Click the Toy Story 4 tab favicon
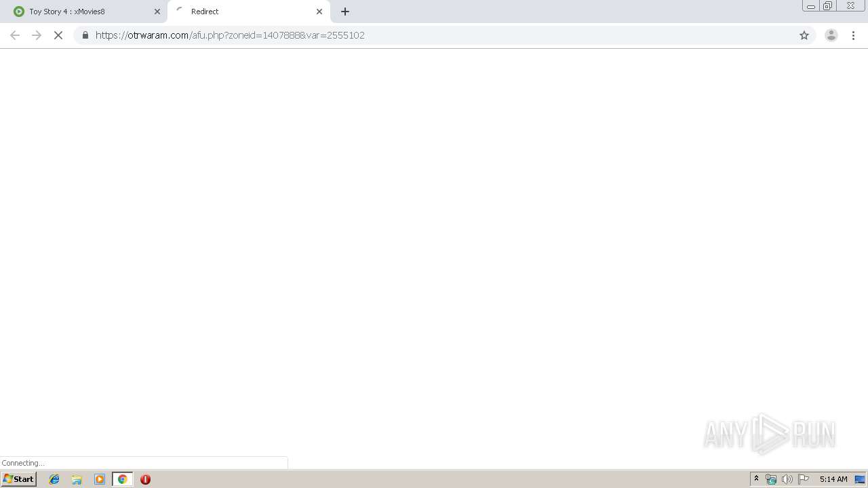Viewport: 868px width, 488px height. click(x=19, y=12)
